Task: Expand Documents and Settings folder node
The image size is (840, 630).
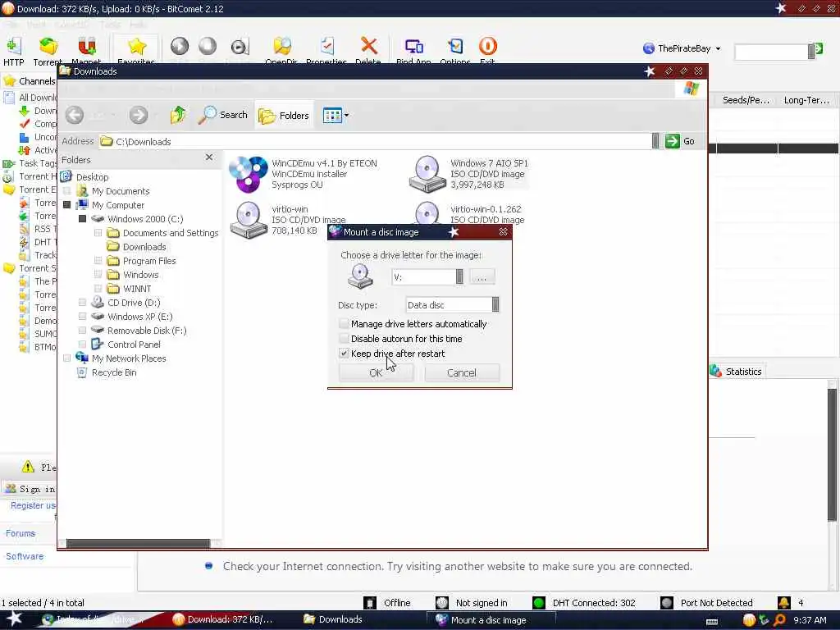Action: (98, 232)
